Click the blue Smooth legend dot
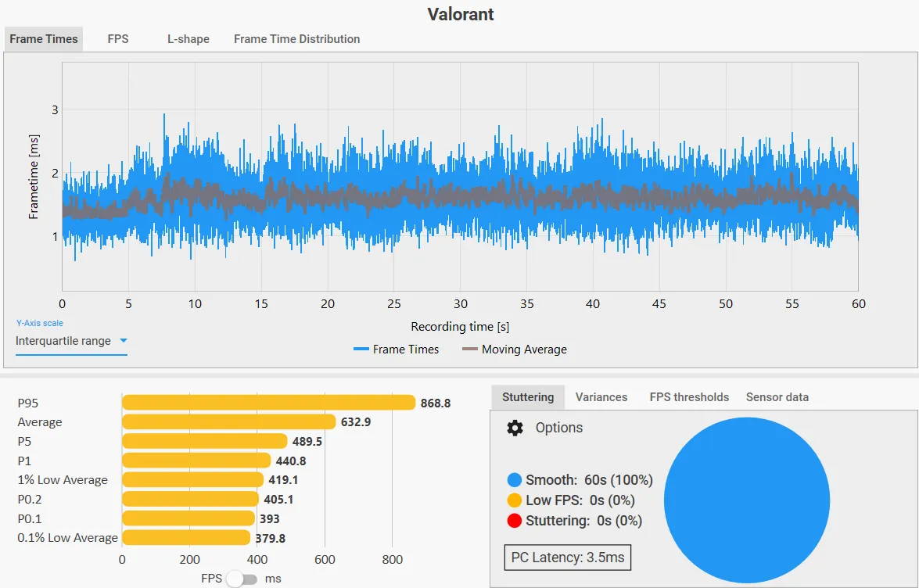Viewport: 919px width, 588px height. [x=514, y=480]
